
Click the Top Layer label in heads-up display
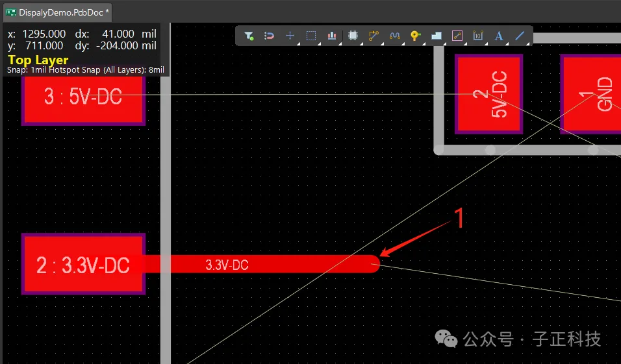pos(38,60)
